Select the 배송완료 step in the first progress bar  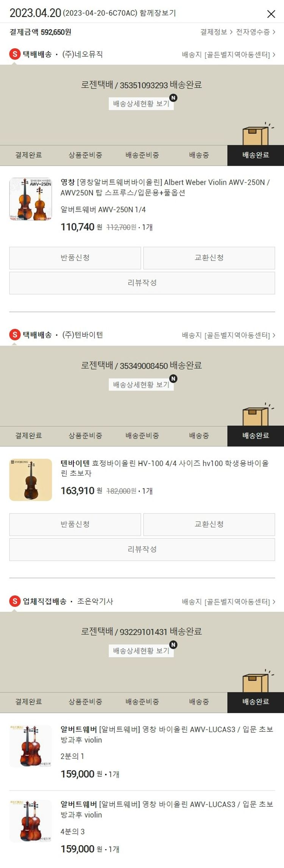[x=256, y=155]
